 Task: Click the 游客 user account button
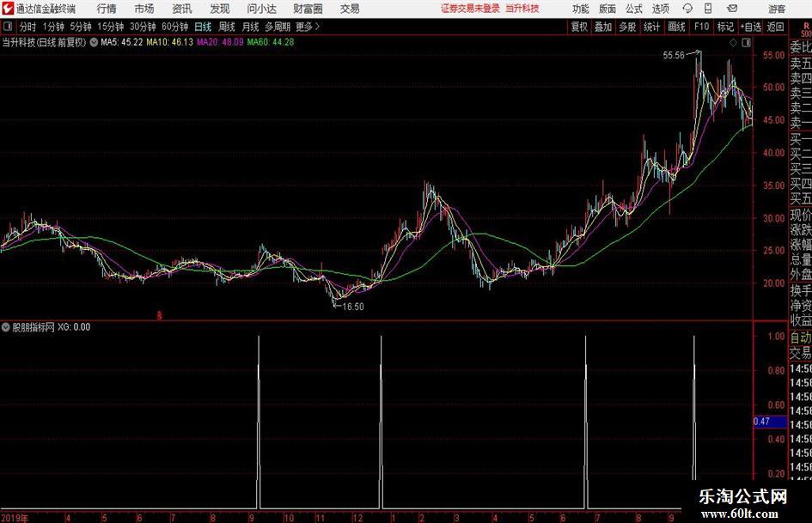(777, 9)
